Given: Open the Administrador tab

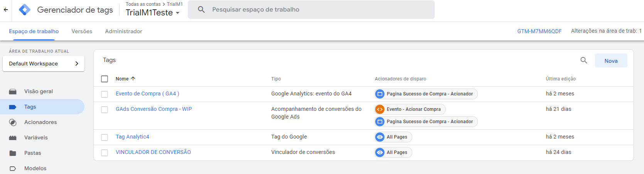Looking at the screenshot, I should click(x=124, y=31).
